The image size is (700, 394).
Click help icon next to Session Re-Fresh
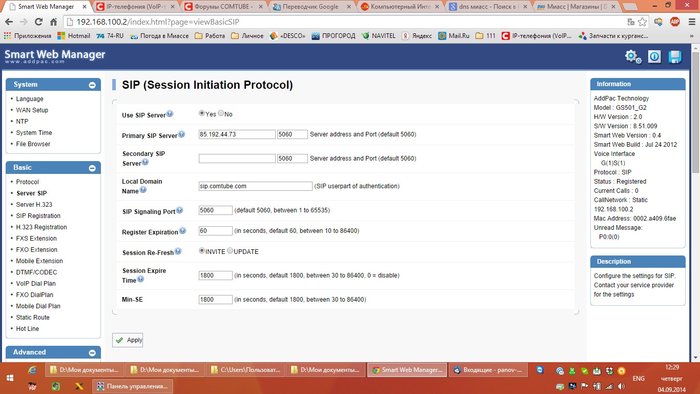[x=178, y=251]
